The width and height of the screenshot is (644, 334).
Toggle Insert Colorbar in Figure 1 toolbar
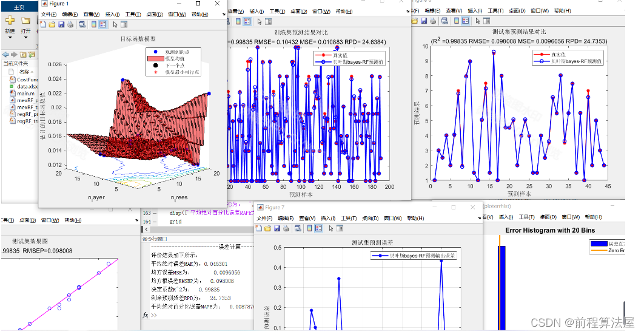(x=94, y=25)
